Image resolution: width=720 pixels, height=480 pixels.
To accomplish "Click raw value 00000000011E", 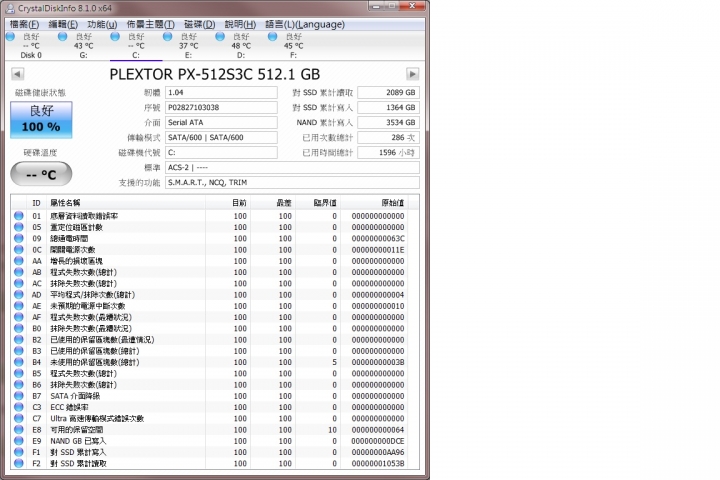I will 378,250.
